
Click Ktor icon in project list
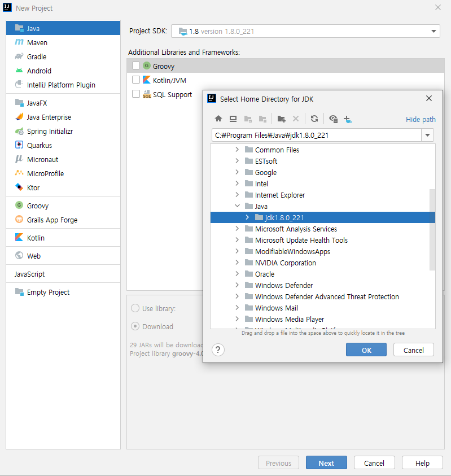click(x=19, y=187)
